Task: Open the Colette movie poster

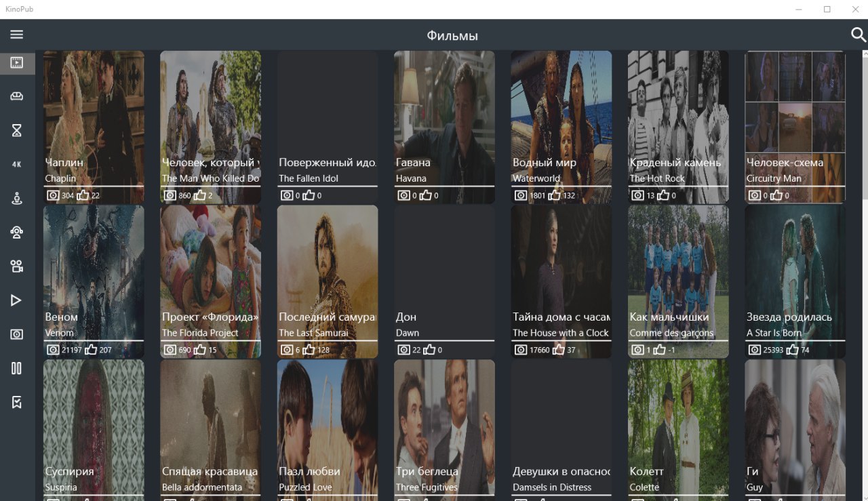Action: pyautogui.click(x=678, y=430)
